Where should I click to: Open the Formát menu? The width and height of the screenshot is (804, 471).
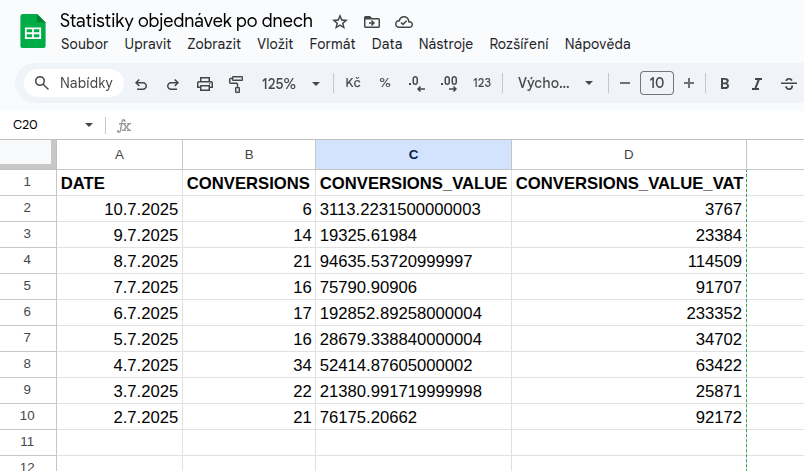(332, 44)
